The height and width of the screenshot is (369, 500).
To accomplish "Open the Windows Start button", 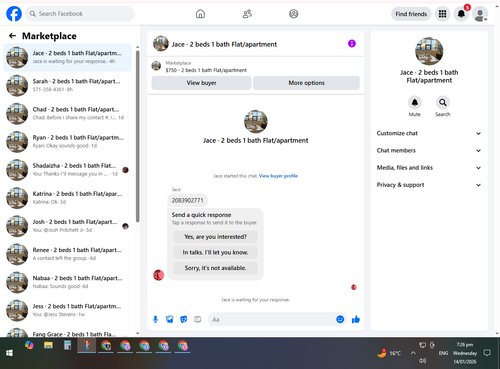I will (9, 353).
